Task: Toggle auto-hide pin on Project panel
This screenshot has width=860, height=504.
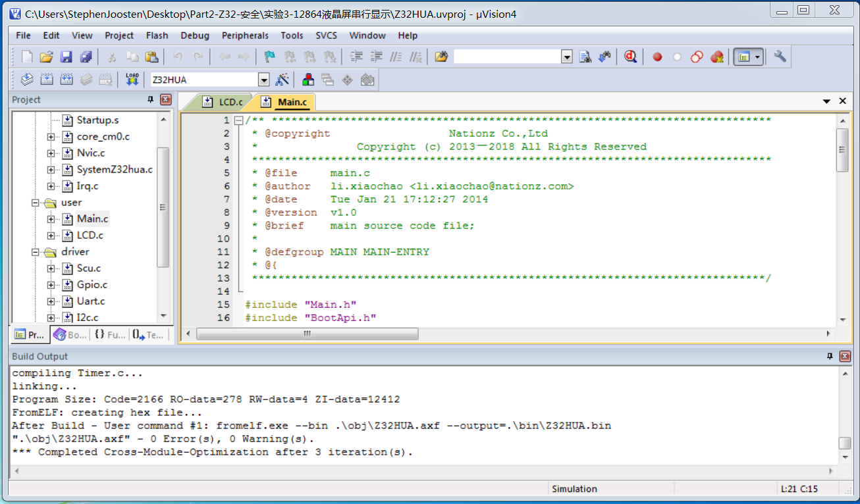Action: (x=150, y=100)
